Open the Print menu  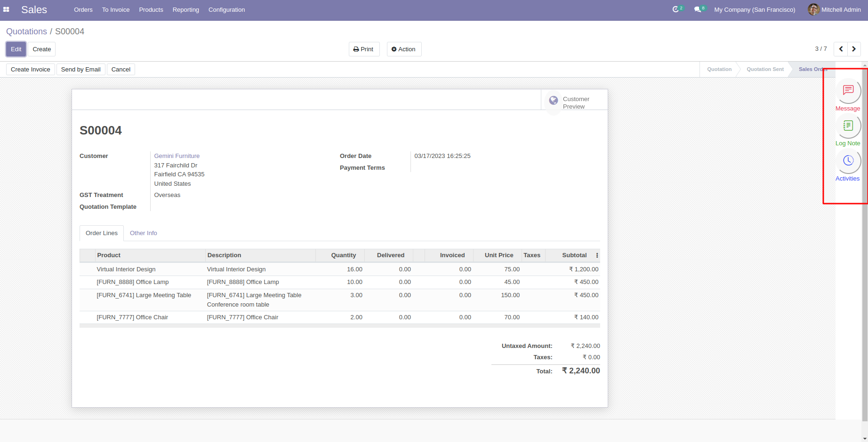(x=364, y=49)
